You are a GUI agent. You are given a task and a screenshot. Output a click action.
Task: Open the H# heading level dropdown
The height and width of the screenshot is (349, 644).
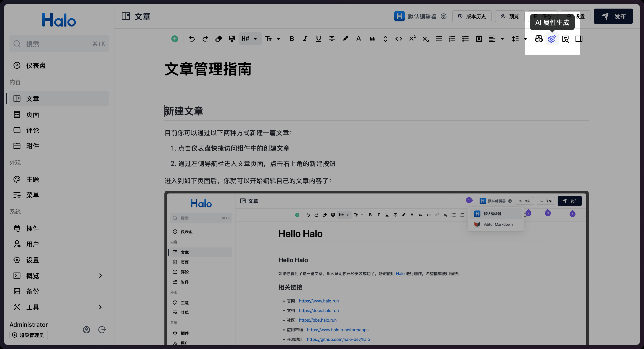coord(250,39)
